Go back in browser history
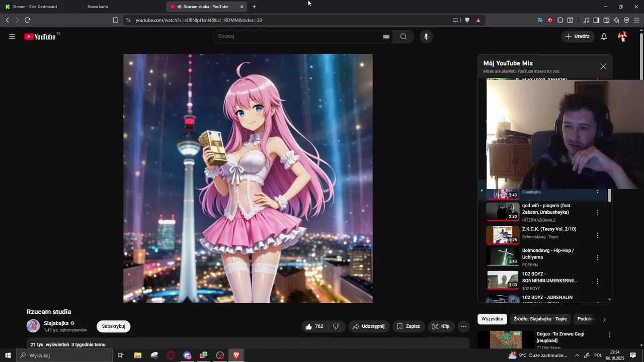The height and width of the screenshot is (362, 644). click(x=7, y=20)
